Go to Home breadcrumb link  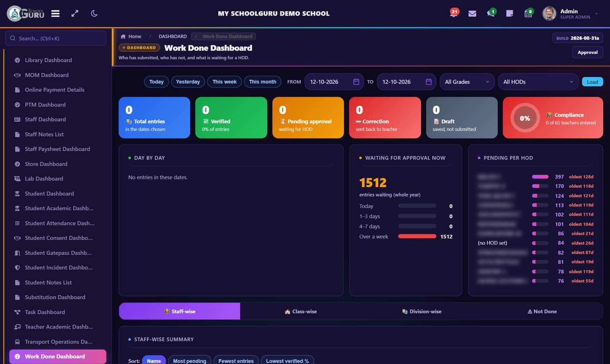(x=135, y=37)
